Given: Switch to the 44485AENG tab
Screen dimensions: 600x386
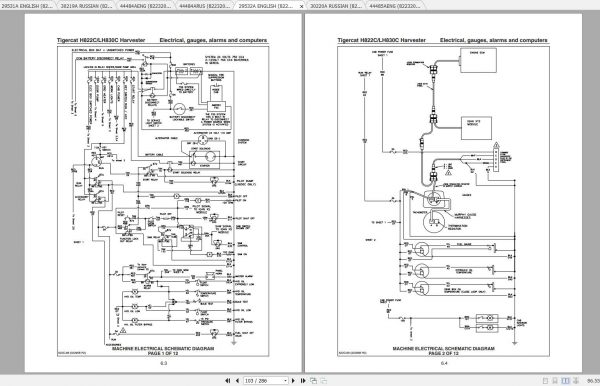Looking at the screenshot, I should pos(395,6).
